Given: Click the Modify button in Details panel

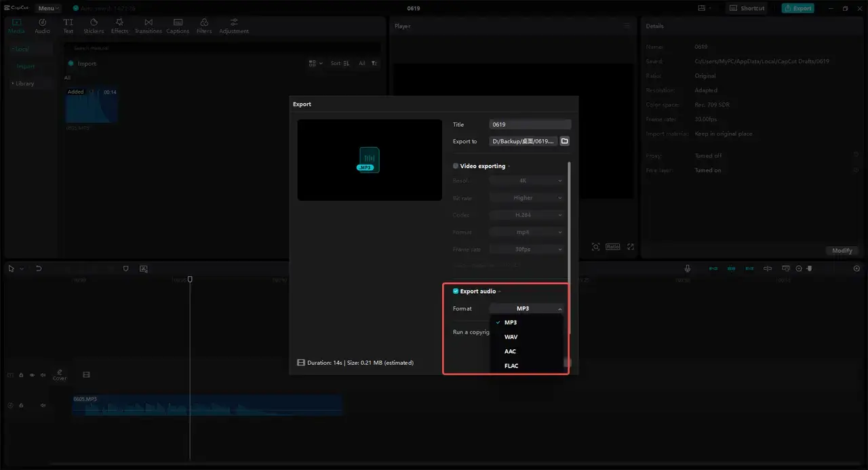Looking at the screenshot, I should tap(842, 250).
